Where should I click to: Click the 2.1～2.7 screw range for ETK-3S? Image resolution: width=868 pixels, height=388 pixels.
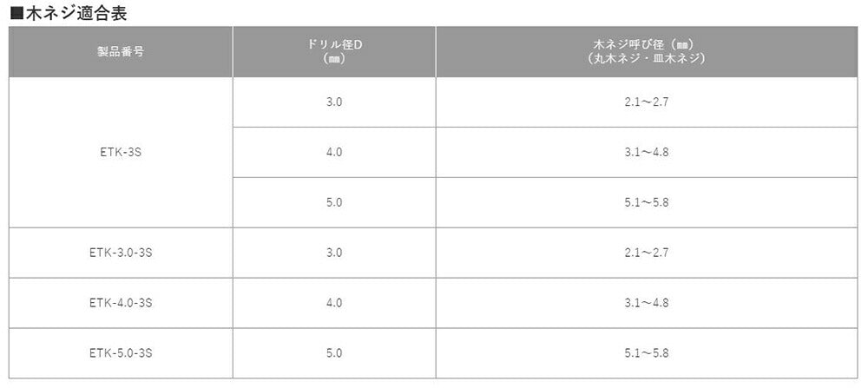pos(645,102)
